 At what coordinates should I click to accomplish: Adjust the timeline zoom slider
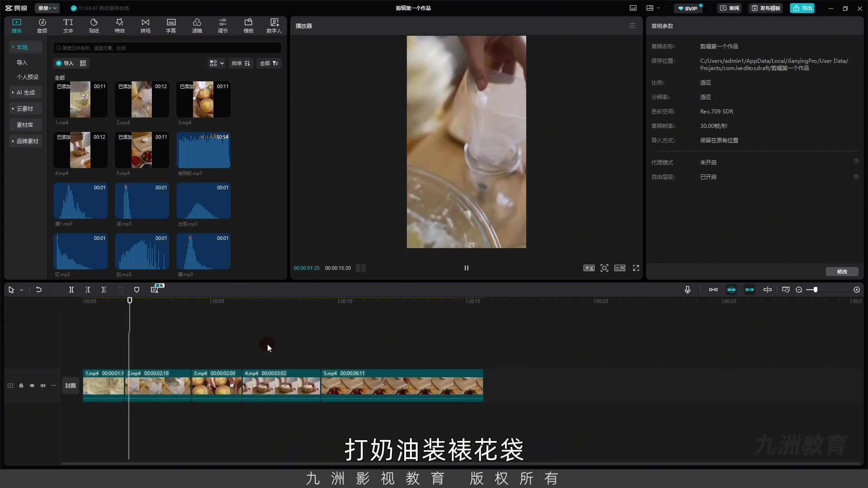(815, 290)
